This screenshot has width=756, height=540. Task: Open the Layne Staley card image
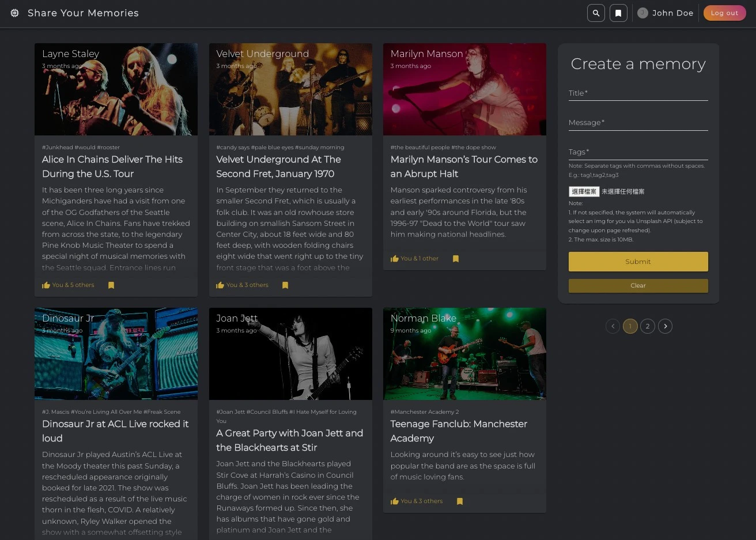click(116, 89)
